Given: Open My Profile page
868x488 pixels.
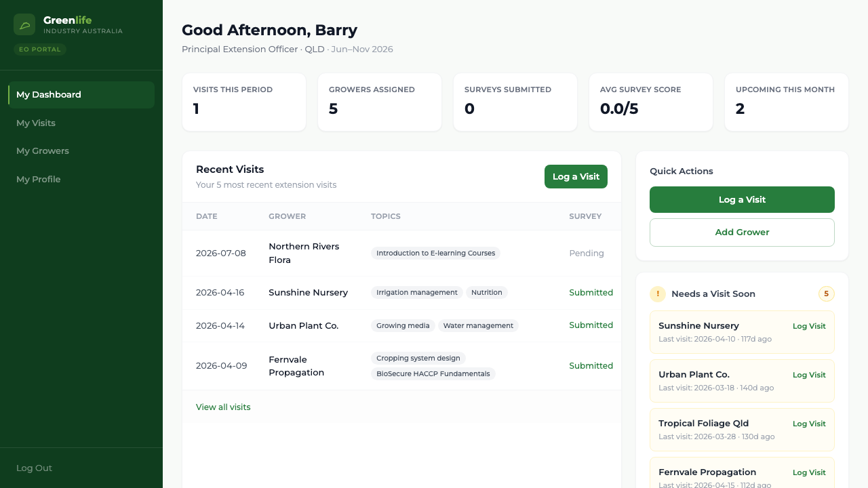Looking at the screenshot, I should click(x=81, y=180).
